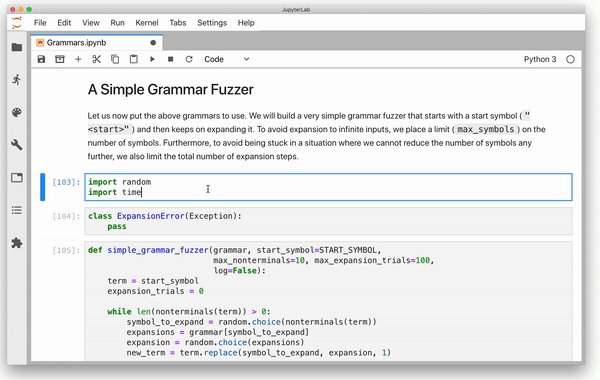This screenshot has width=600, height=380.
Task: Open the Tabs menu
Action: coord(178,23)
